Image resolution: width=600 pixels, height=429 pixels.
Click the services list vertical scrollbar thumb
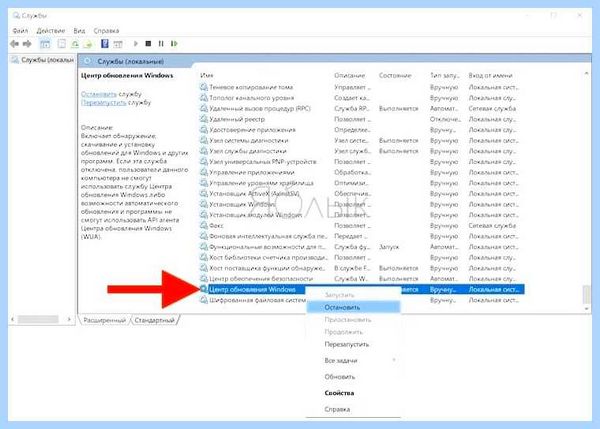coord(586,294)
